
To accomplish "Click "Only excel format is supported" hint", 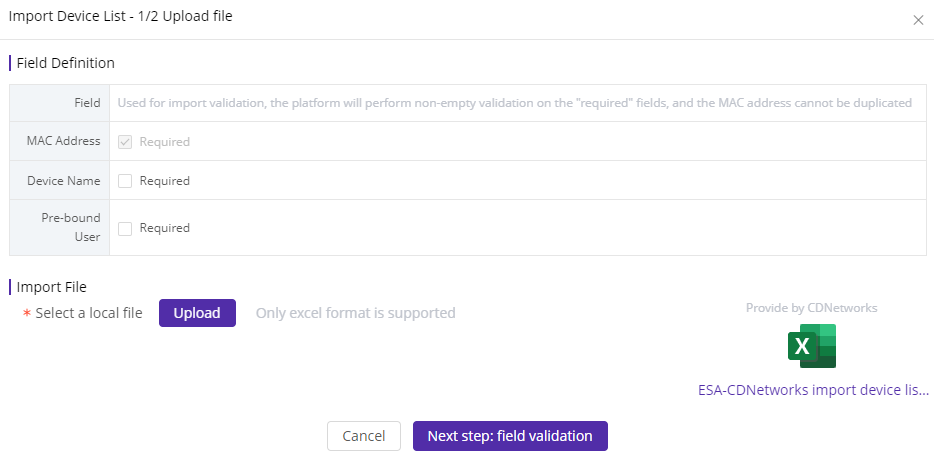I will click(x=356, y=313).
